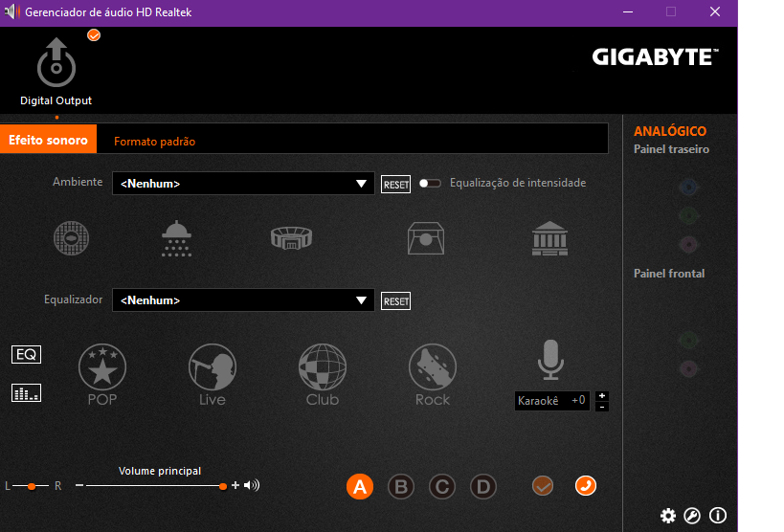Click the green front panel jack
This screenshot has width=784, height=532.
[x=688, y=341]
